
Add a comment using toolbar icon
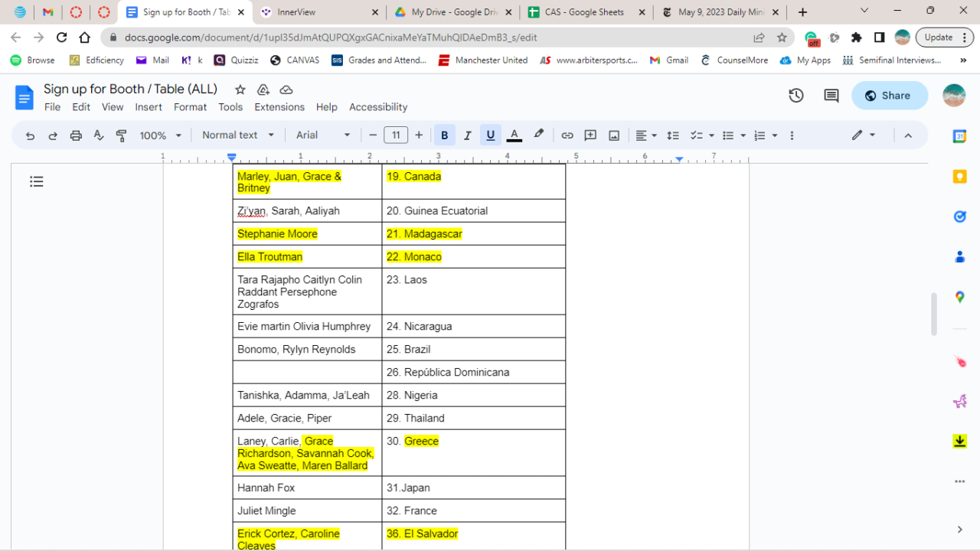click(590, 135)
